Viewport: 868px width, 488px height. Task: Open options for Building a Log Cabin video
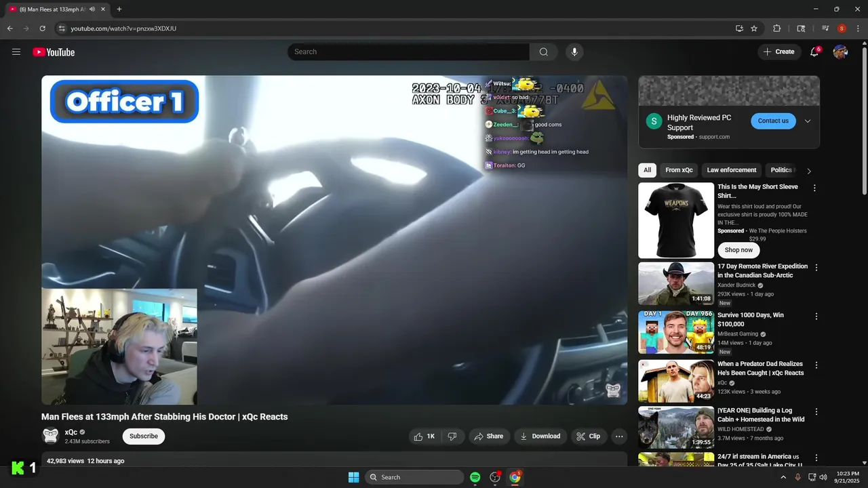tap(816, 412)
